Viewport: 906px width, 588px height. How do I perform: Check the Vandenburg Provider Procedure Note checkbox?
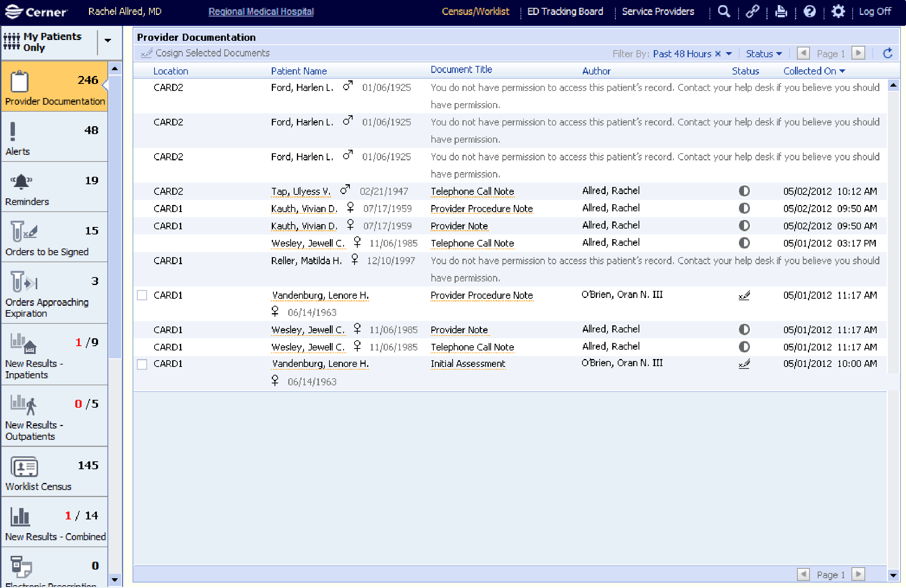(142, 295)
